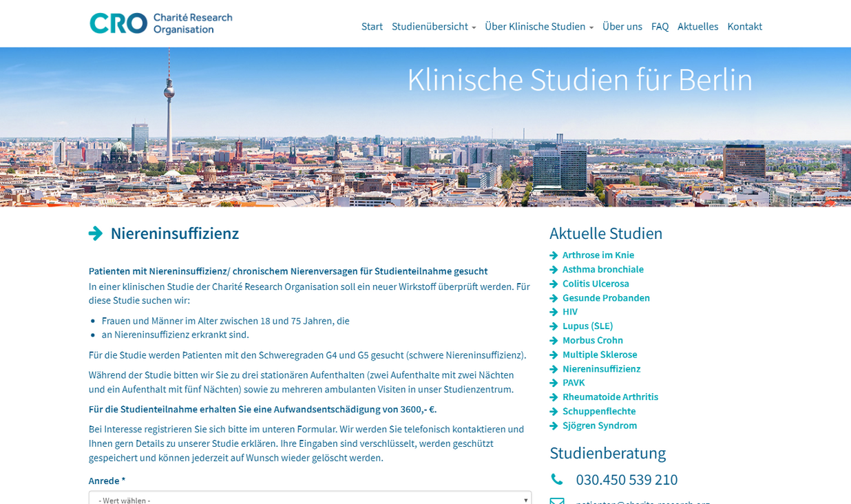Screen dimensions: 851x504
Task: Click the Aktuelle Studien heading
Action: click(606, 233)
